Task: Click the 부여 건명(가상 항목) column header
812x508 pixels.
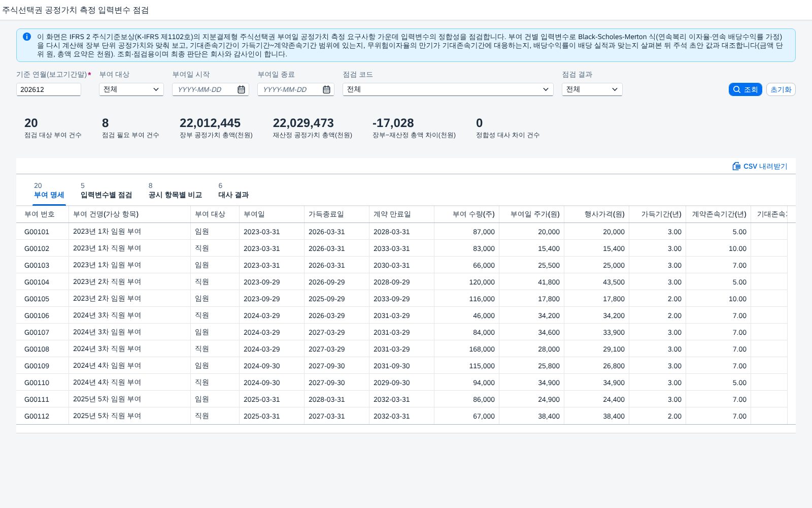Action: 130,214
